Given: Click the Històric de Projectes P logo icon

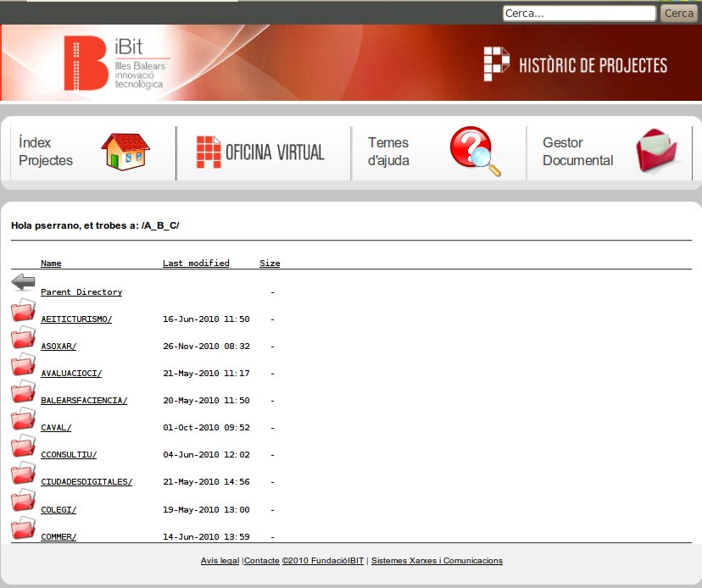Looking at the screenshot, I should 497,64.
